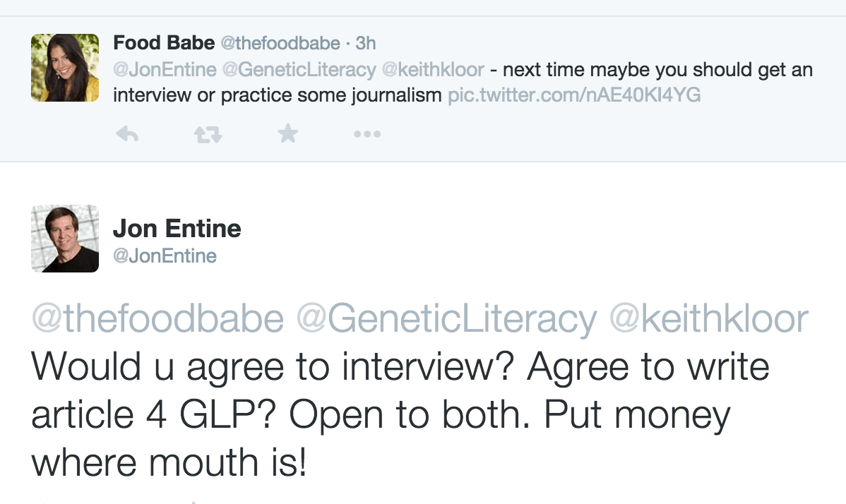Retweet Food Babe's tweet
Screen dimensions: 846x504
coord(208,133)
